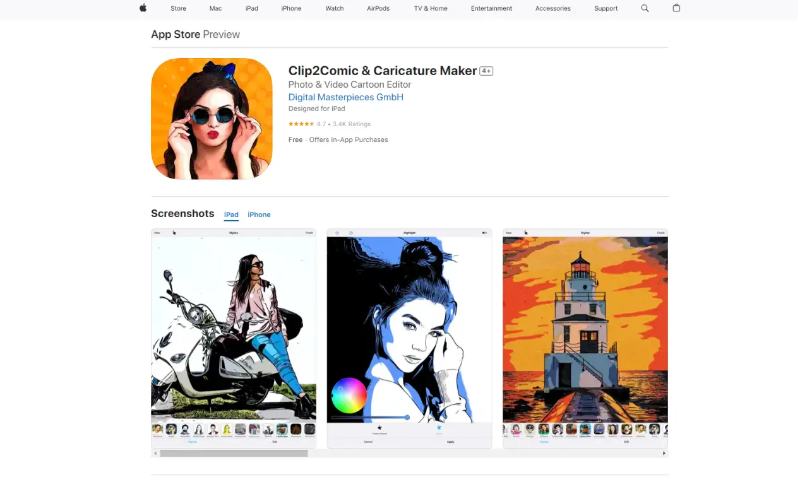798x498 pixels.
Task: Click the App Store heading link
Action: [176, 35]
